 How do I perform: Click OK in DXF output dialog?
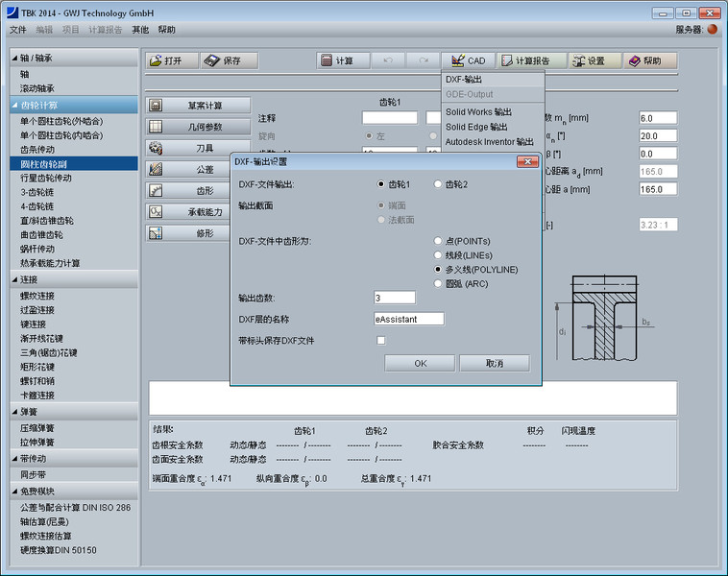(420, 364)
